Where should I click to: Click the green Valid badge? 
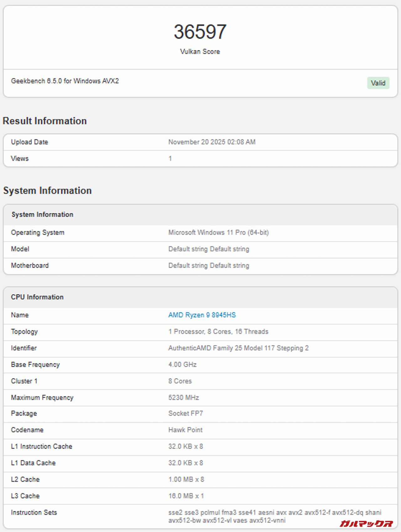(x=378, y=83)
